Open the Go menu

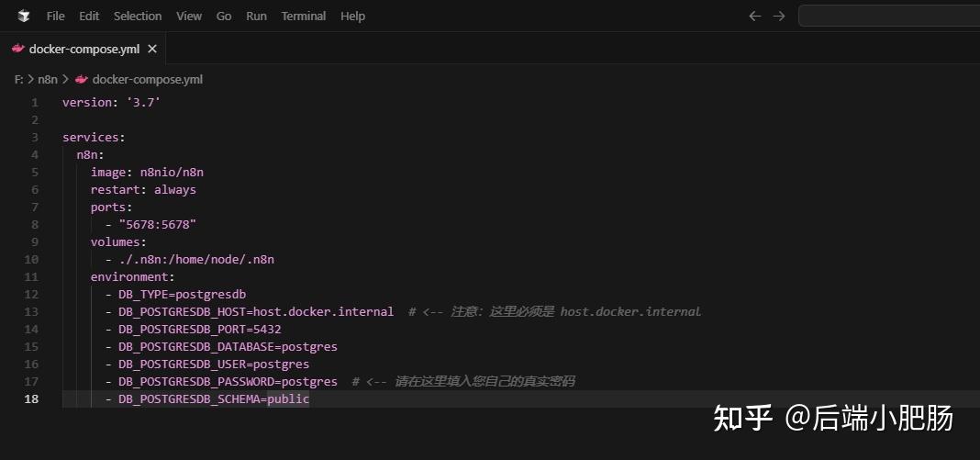[224, 17]
